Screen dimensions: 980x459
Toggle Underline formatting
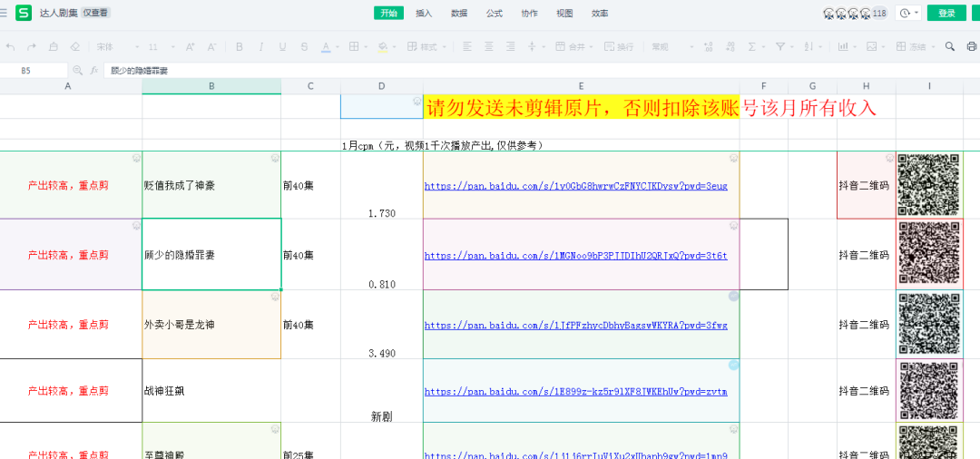(282, 47)
